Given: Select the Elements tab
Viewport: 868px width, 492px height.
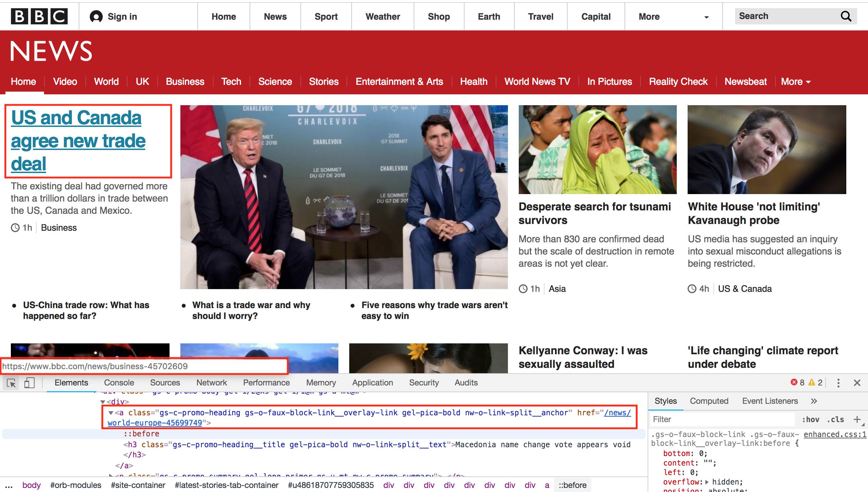Looking at the screenshot, I should [x=71, y=383].
